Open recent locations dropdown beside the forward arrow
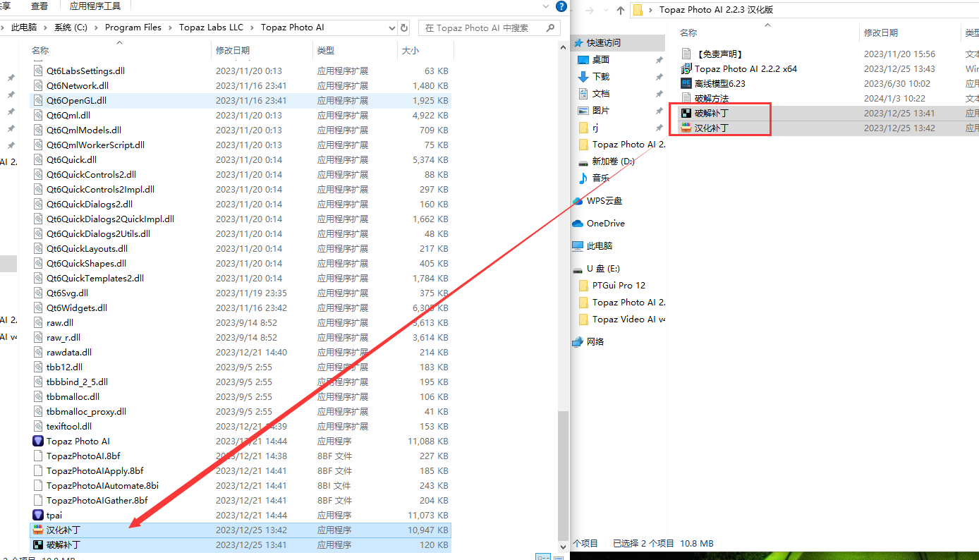This screenshot has height=560, width=979. point(607,10)
